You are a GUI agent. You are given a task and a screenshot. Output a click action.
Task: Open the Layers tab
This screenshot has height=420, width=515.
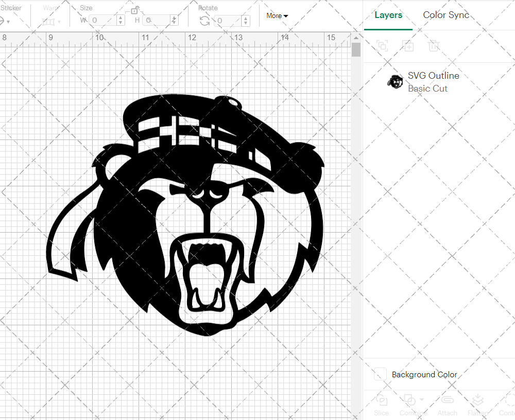coord(388,15)
